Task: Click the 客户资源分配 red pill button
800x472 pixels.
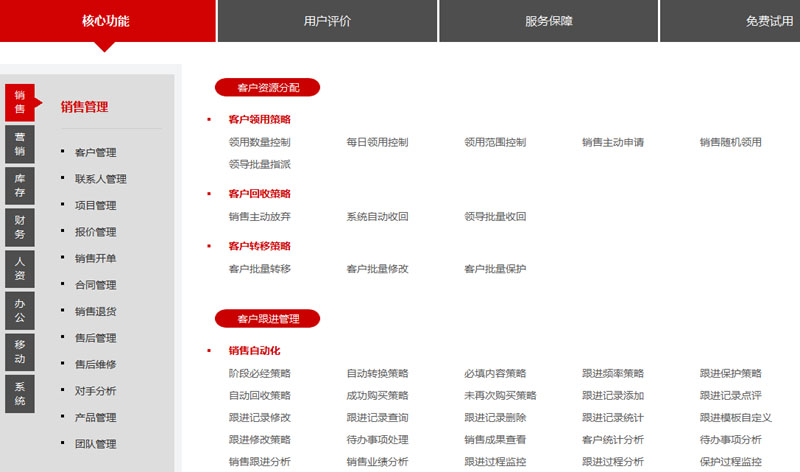Action: pos(267,87)
